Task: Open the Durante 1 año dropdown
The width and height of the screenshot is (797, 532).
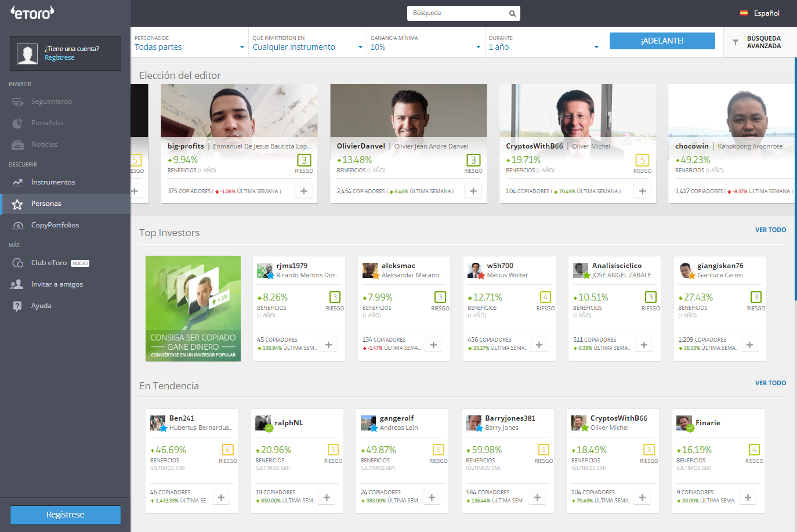Action: click(x=544, y=42)
